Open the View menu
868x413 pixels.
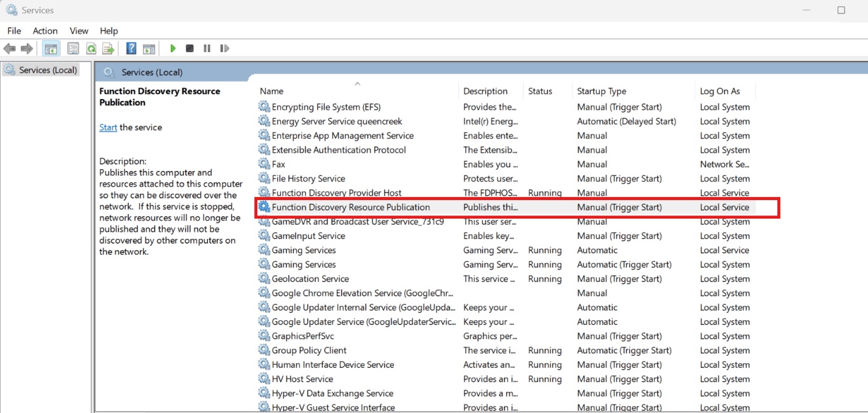click(79, 30)
